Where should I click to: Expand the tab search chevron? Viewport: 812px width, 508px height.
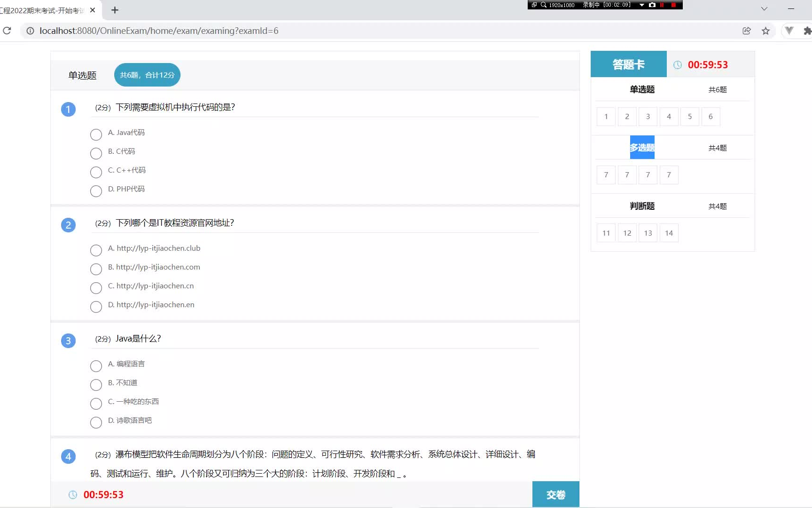(x=764, y=9)
